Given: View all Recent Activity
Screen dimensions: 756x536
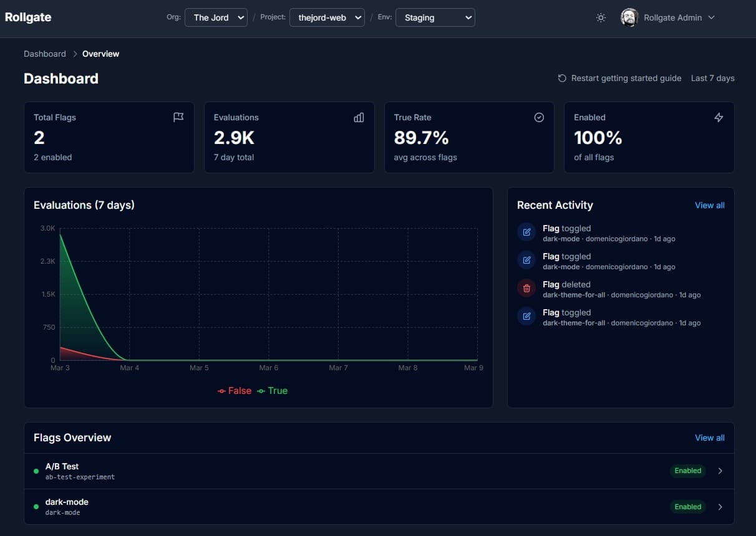Looking at the screenshot, I should click(x=709, y=205).
